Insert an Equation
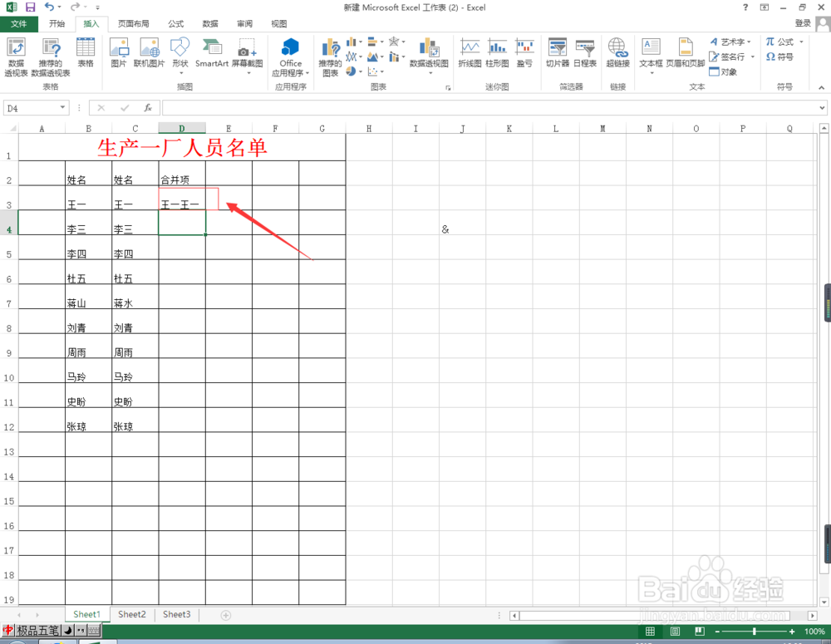Viewport: 831px width, 644px height. tap(780, 42)
